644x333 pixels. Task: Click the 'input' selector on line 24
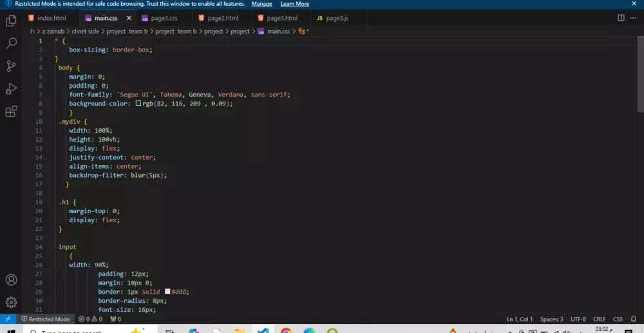[68, 247]
